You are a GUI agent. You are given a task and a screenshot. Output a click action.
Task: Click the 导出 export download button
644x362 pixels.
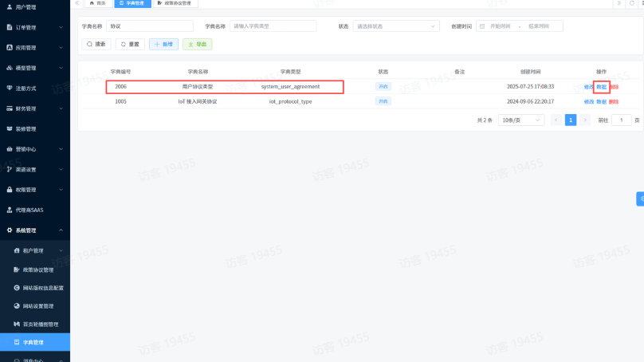point(197,45)
